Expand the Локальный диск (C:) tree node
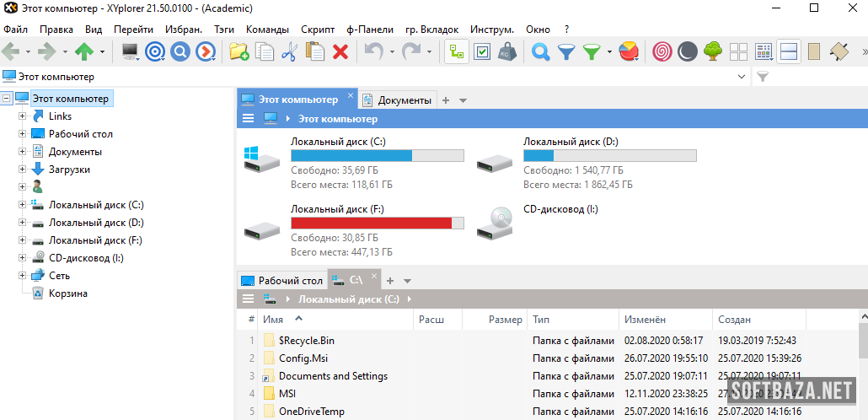The height and width of the screenshot is (420, 868). pyautogui.click(x=22, y=205)
